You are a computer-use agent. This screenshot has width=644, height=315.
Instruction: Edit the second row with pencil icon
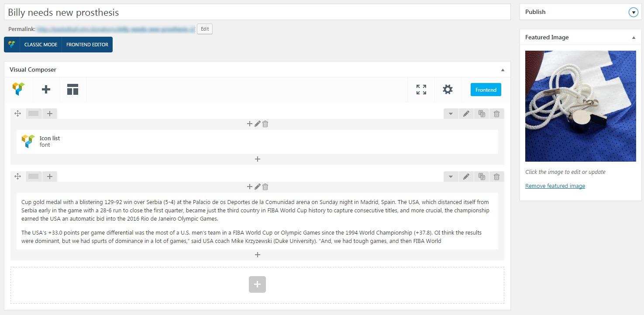pyautogui.click(x=466, y=177)
